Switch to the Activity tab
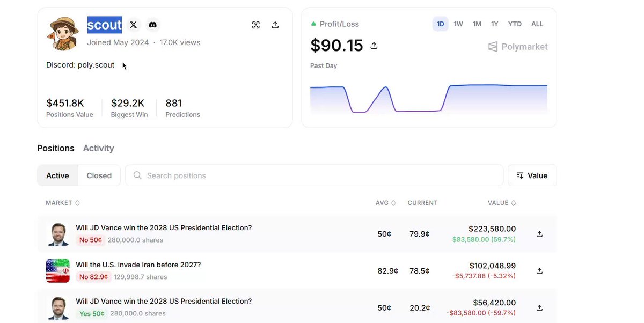The height and width of the screenshot is (323, 644). (99, 148)
